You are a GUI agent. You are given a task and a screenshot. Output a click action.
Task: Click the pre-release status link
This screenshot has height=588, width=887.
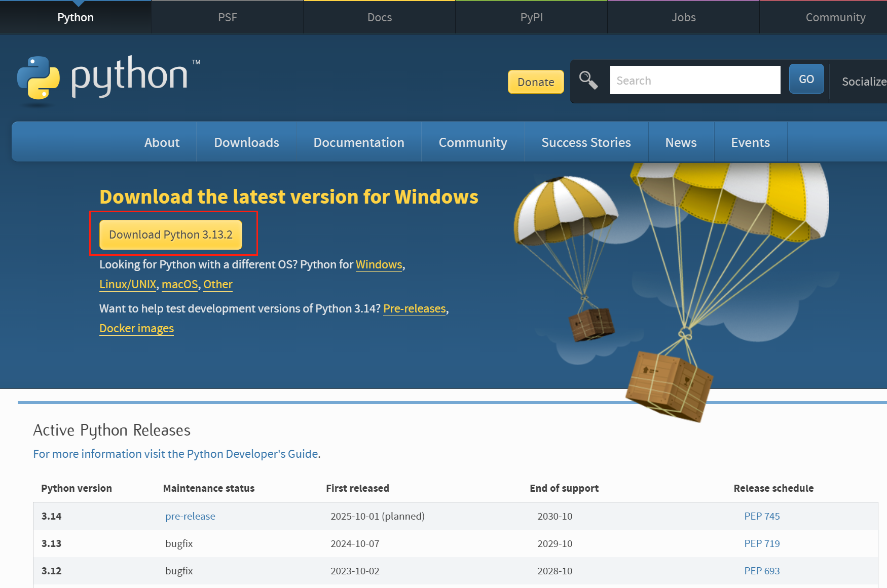point(190,516)
